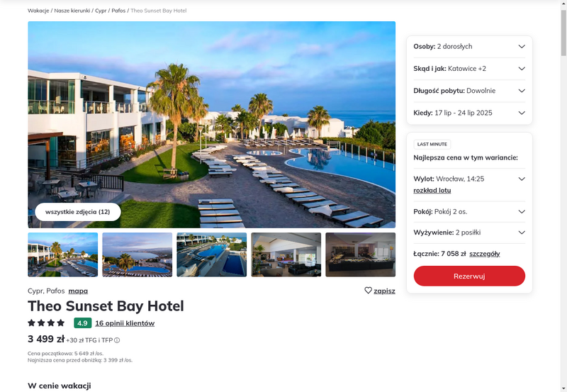The width and height of the screenshot is (567, 392).
Task: Open the TFG and TFP info icon
Action: [117, 340]
